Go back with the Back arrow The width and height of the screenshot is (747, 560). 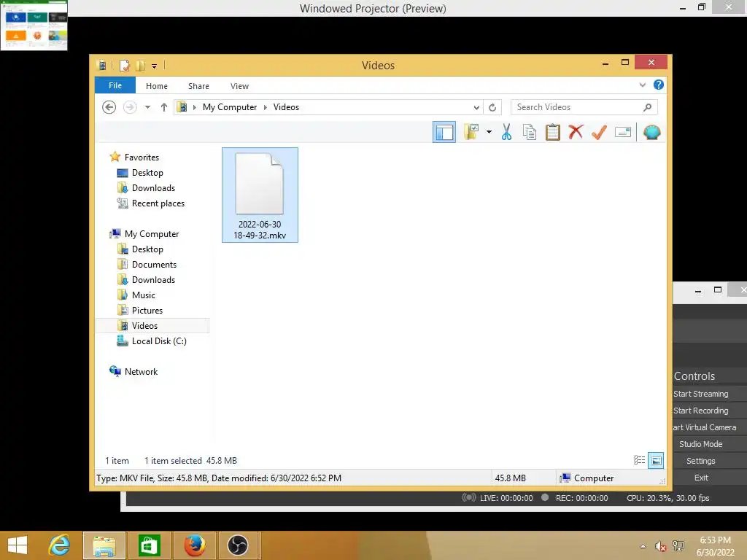tap(109, 107)
